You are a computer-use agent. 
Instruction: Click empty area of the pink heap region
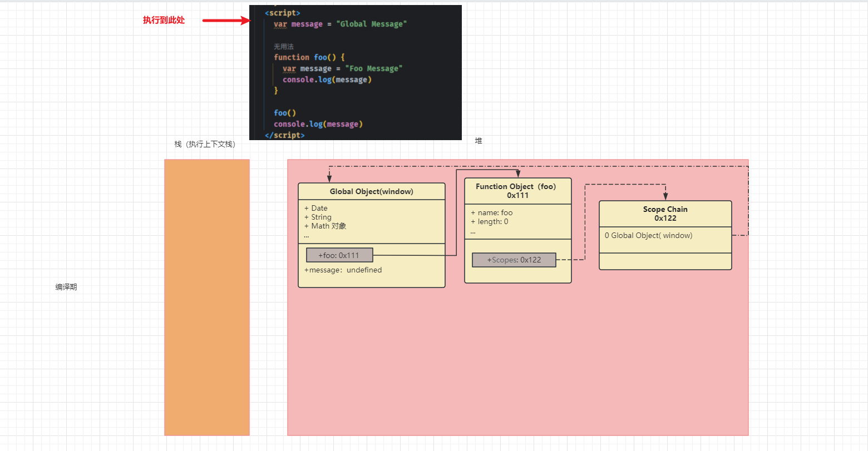pyautogui.click(x=517, y=361)
